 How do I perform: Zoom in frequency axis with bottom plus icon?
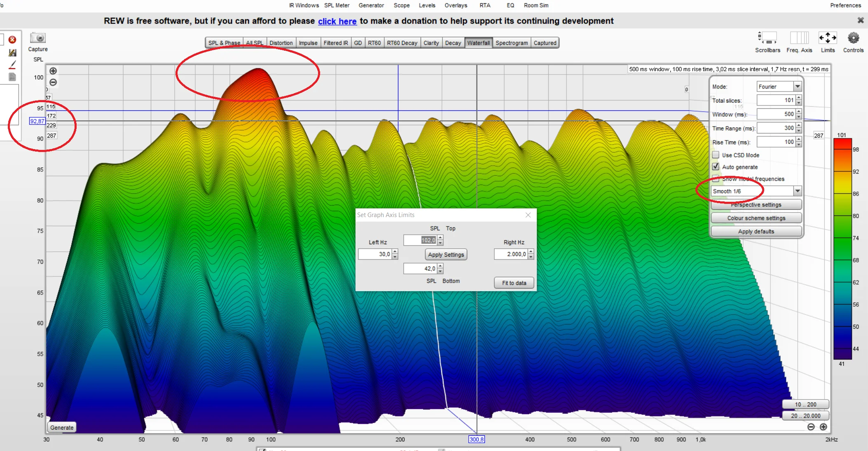[823, 427]
